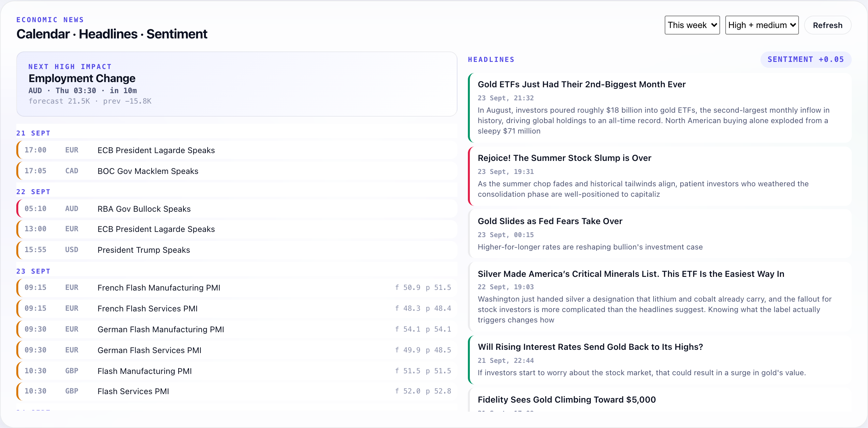Click the Sentiment +0.05 badge
The width and height of the screenshot is (868, 428).
[x=805, y=59]
